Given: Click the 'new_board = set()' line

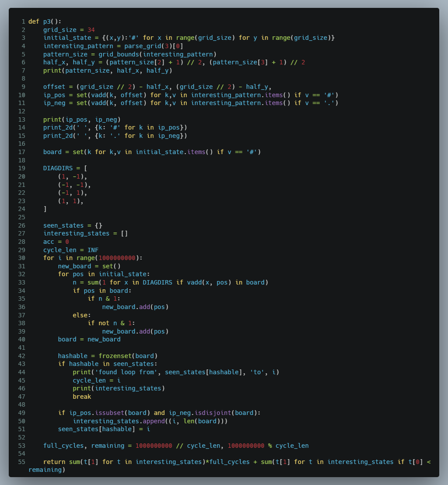Looking at the screenshot, I should [x=89, y=266].
